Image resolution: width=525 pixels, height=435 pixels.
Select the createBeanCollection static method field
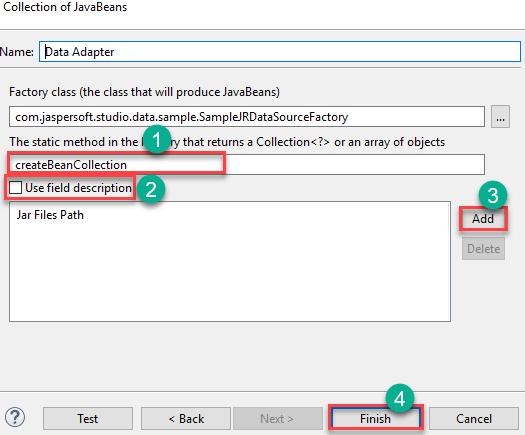[x=247, y=164]
